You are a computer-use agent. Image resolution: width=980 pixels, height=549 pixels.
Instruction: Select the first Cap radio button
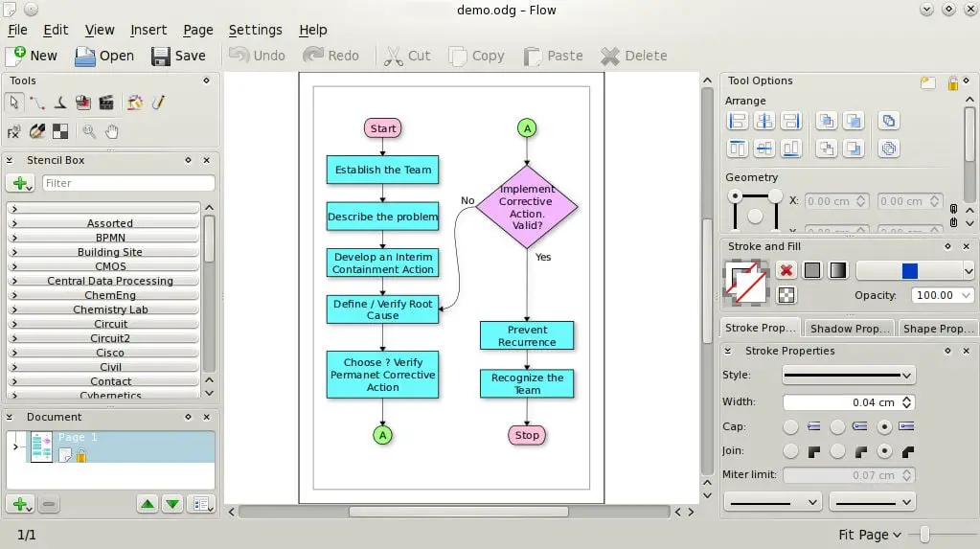(x=790, y=426)
